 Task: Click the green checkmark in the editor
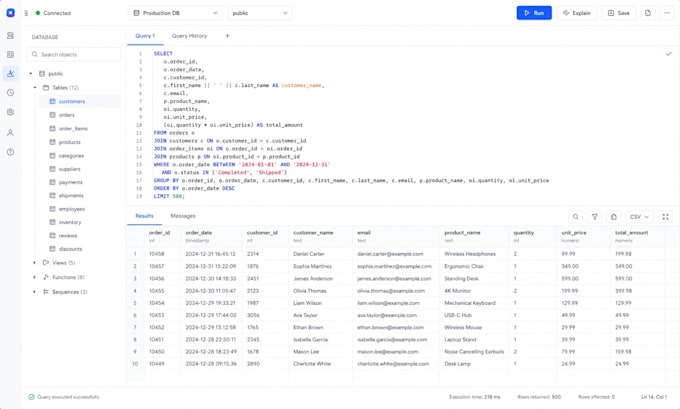tap(669, 54)
